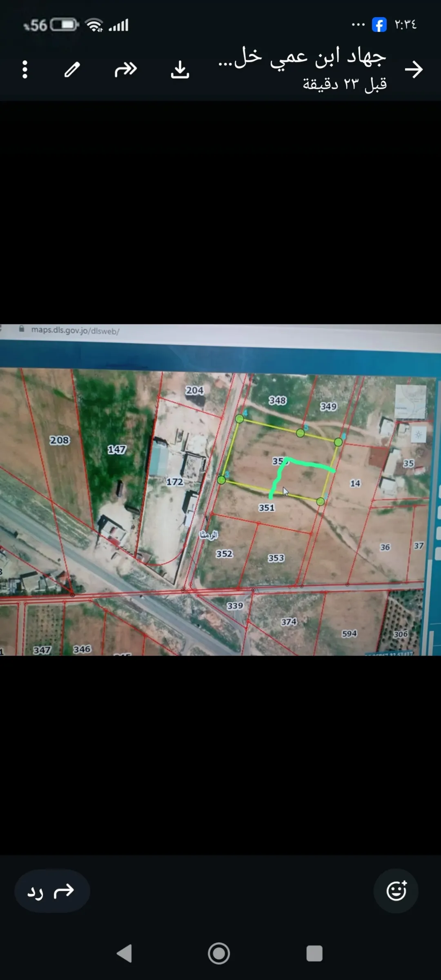441x980 pixels.
Task: Tap parcel number 353 on the map
Action: tap(276, 558)
